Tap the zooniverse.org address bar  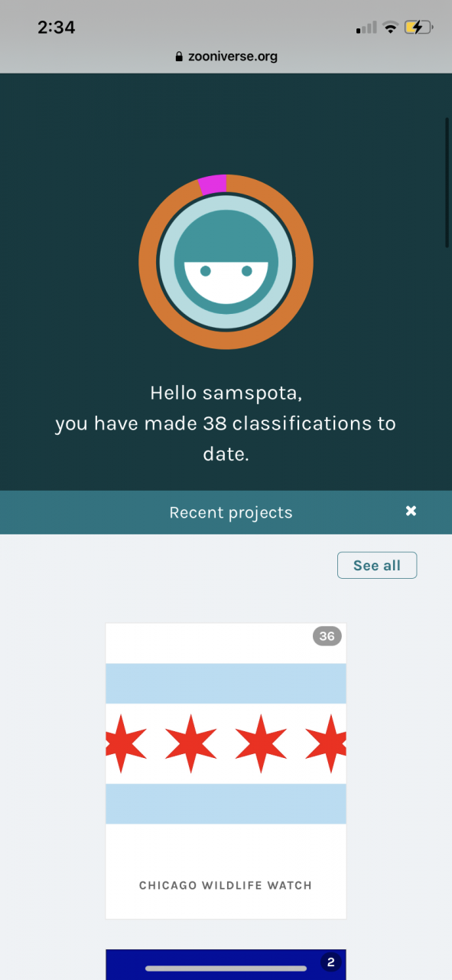click(x=226, y=56)
